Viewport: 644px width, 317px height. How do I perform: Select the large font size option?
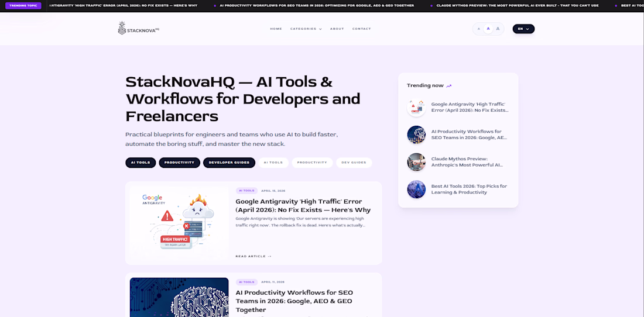point(498,29)
